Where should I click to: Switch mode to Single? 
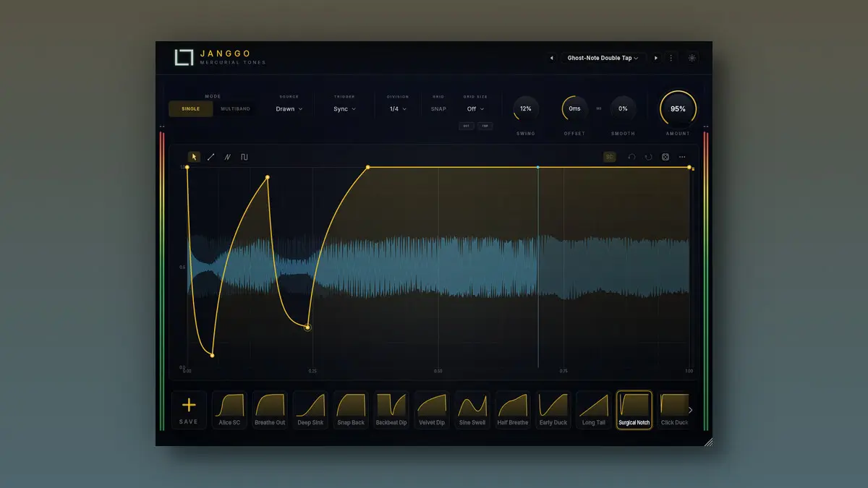(191, 109)
